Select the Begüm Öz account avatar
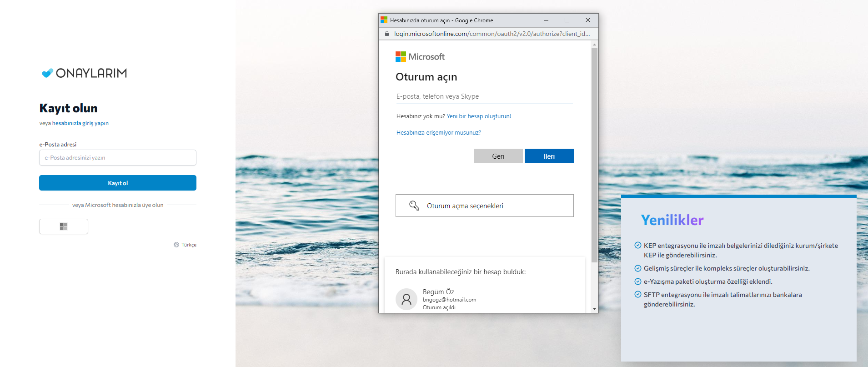The image size is (868, 367). point(406,299)
